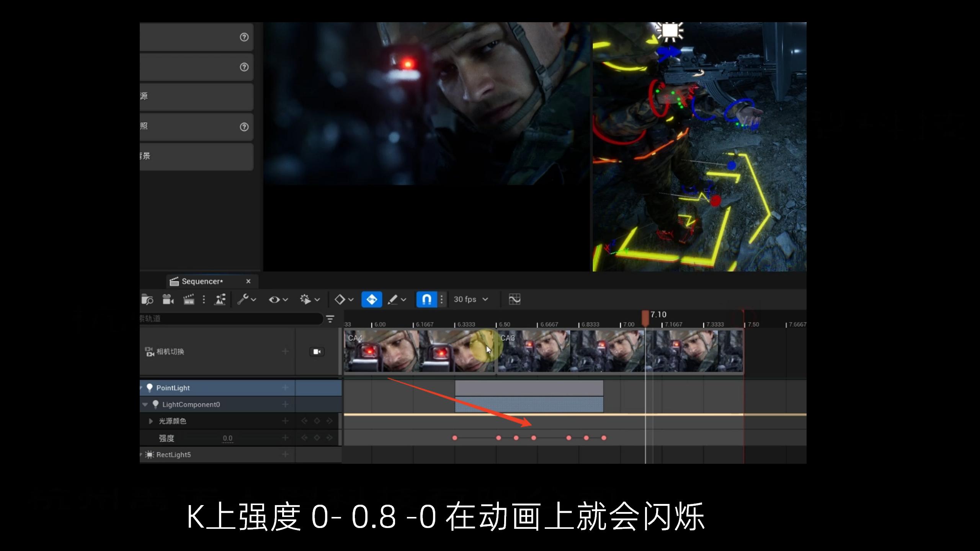Open snapping options three-dot menu beside magnet
Image resolution: width=980 pixels, height=551 pixels.
click(442, 299)
